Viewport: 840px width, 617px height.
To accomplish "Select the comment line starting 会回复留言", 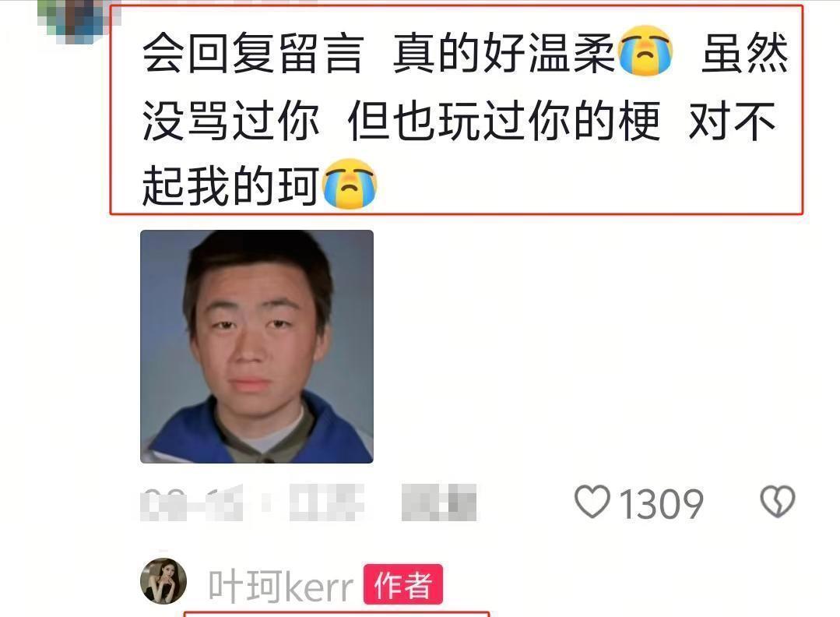I will click(465, 52).
